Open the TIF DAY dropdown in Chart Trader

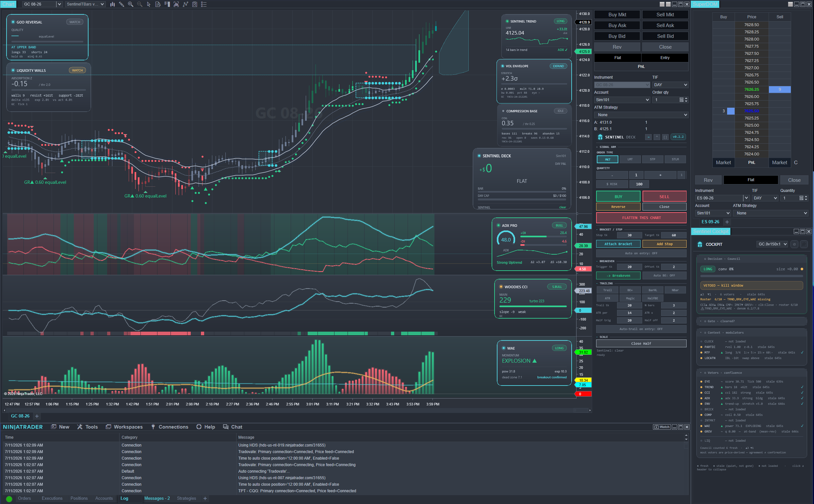(x=670, y=85)
